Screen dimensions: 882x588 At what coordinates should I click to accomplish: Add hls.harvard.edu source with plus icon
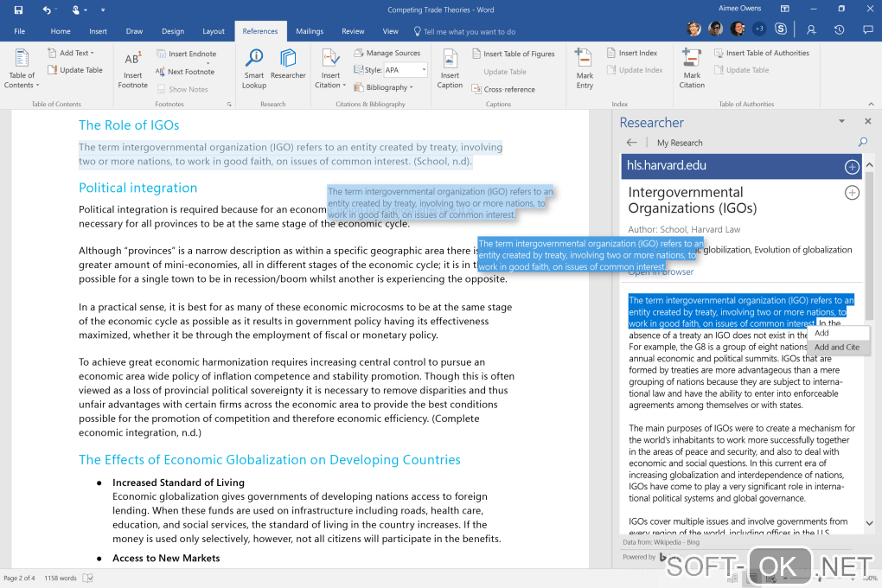tap(852, 167)
